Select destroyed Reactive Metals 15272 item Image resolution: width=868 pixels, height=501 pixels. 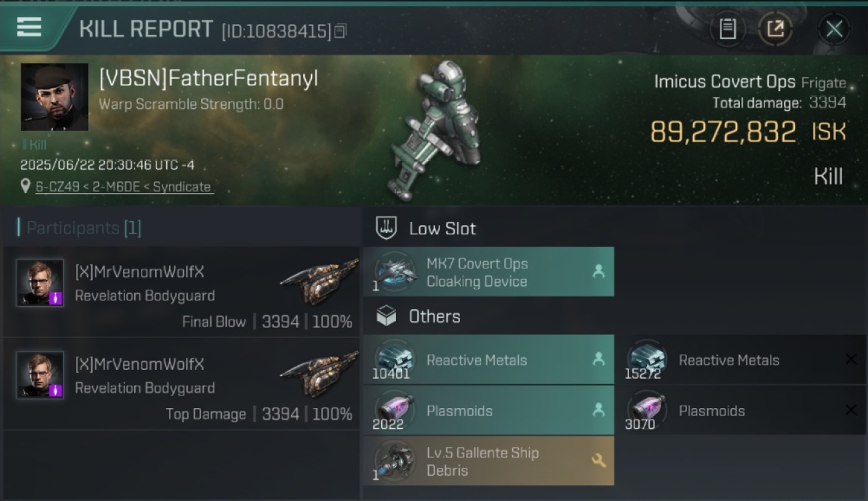pyautogui.click(x=742, y=359)
